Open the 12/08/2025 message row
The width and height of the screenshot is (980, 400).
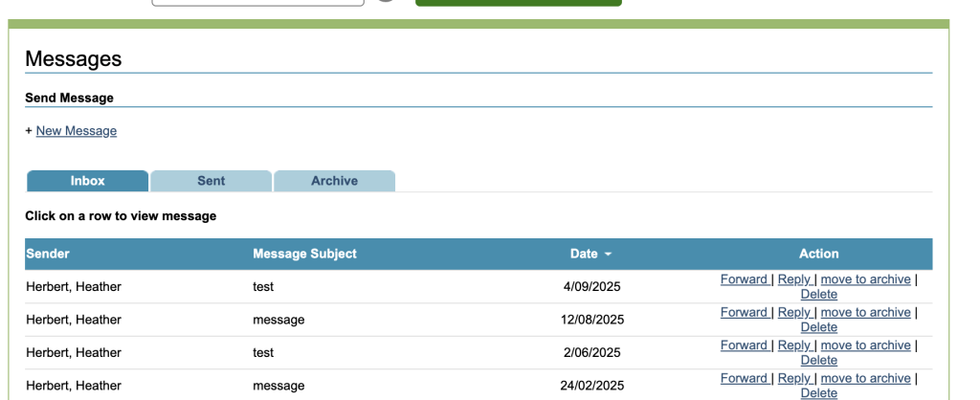pyautogui.click(x=278, y=320)
